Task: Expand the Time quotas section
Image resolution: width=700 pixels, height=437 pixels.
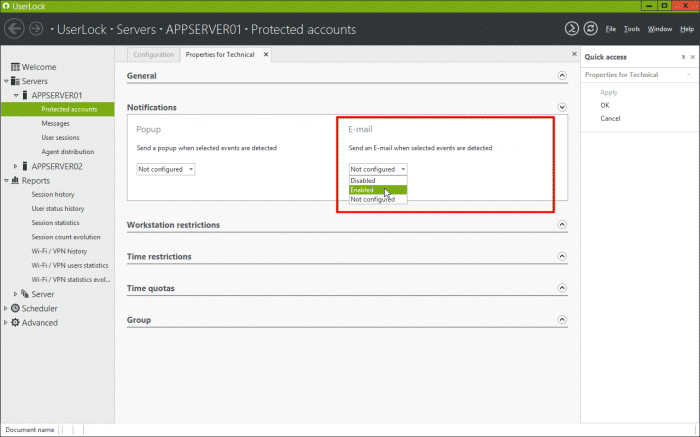Action: coord(562,289)
